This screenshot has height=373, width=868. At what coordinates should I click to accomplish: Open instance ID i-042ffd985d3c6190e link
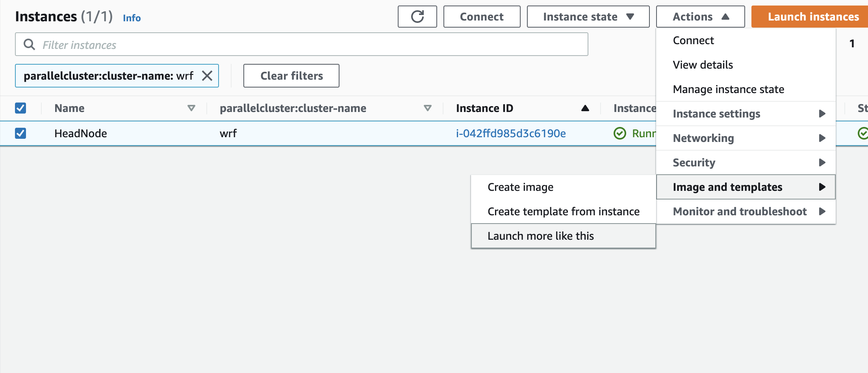pyautogui.click(x=511, y=133)
